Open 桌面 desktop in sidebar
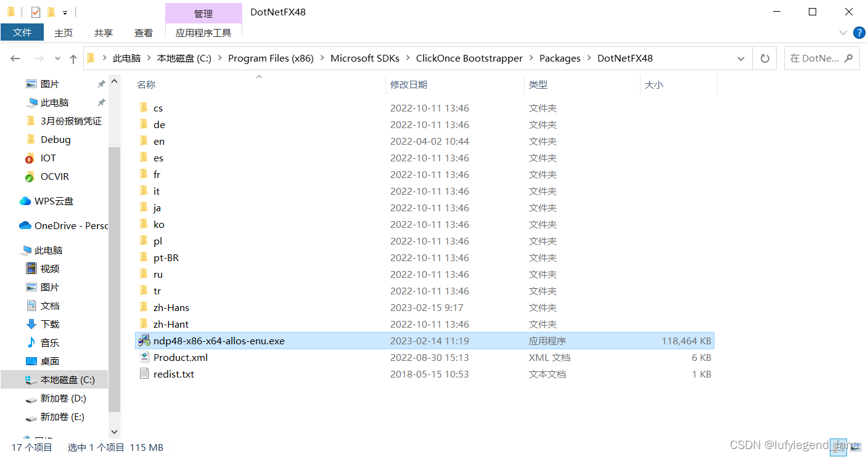The height and width of the screenshot is (457, 868). (x=43, y=362)
